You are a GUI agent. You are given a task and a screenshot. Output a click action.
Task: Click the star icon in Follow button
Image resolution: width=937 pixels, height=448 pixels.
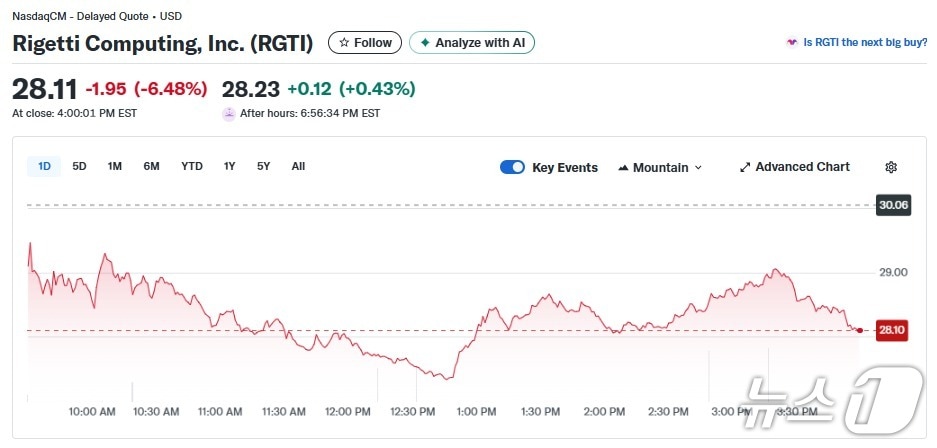click(x=344, y=43)
